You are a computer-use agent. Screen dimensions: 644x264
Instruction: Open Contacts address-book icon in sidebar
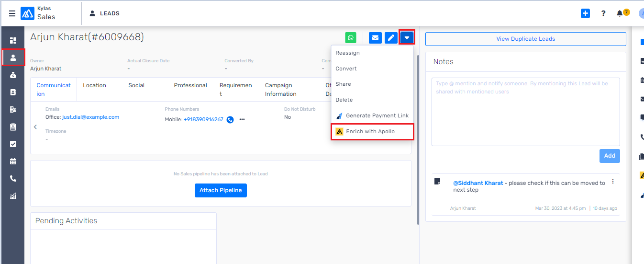pos(13,92)
